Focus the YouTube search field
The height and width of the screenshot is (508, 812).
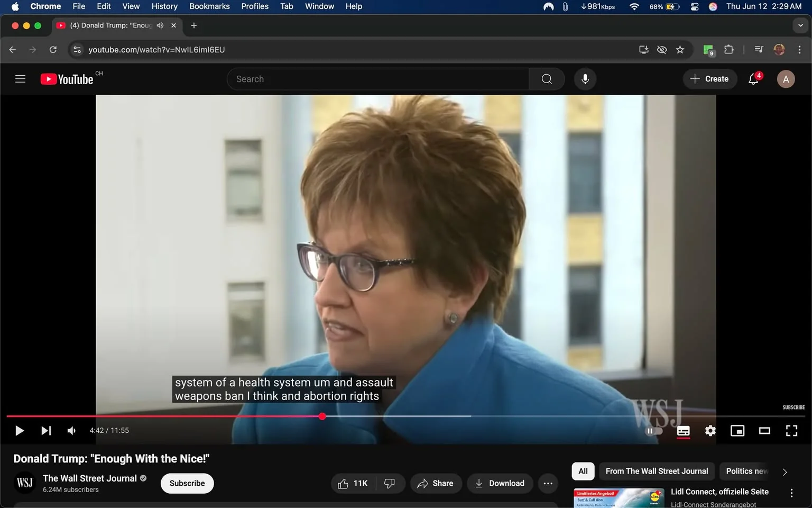[378, 79]
